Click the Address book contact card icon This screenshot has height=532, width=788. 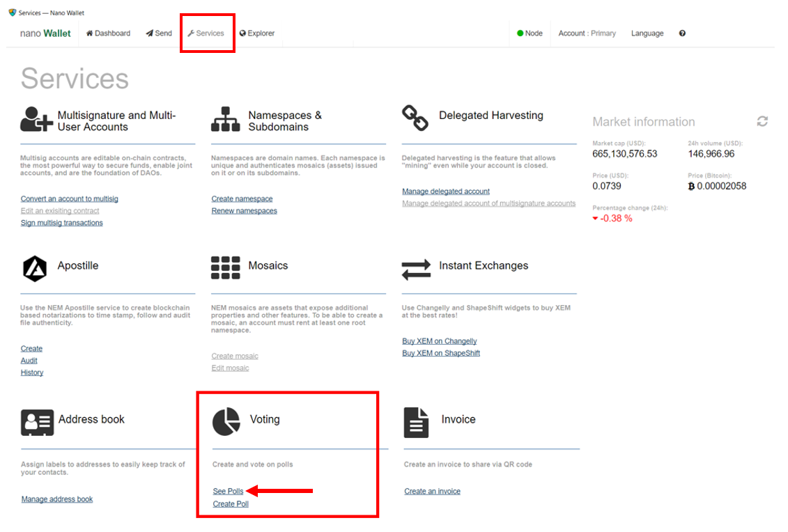click(x=37, y=422)
